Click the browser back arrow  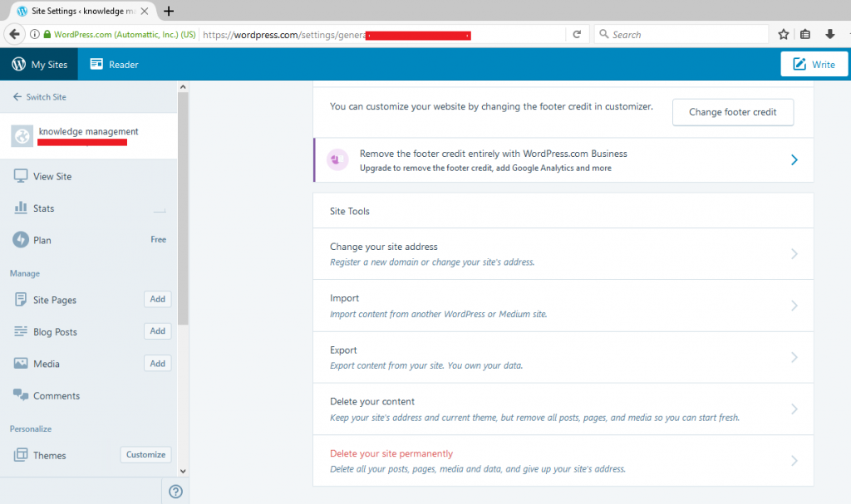(x=15, y=34)
